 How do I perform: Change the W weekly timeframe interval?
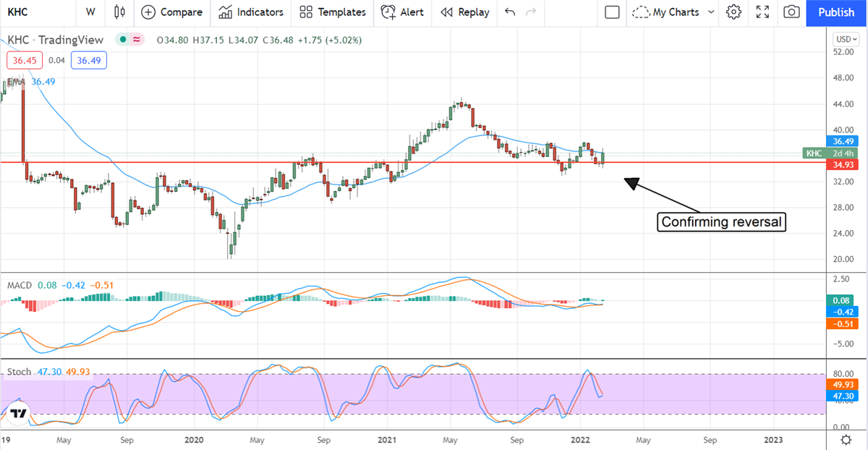tap(90, 12)
